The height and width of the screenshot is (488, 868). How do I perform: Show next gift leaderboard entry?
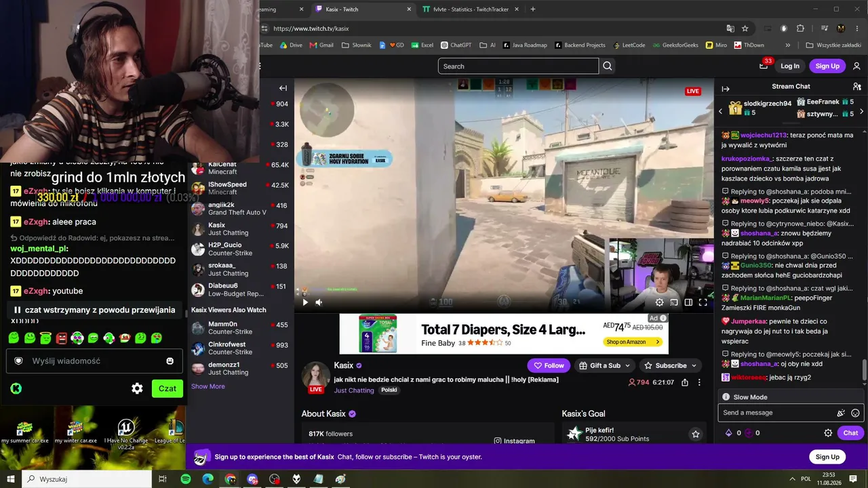pos(861,111)
